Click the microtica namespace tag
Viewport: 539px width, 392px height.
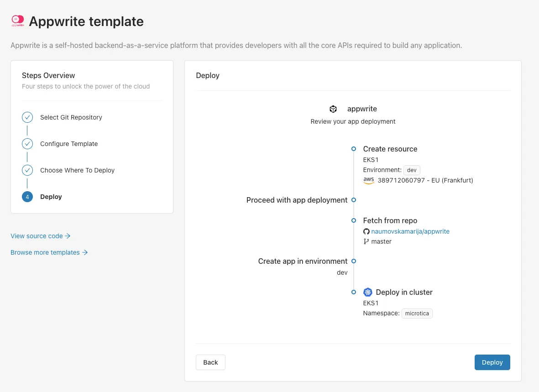(x=417, y=314)
